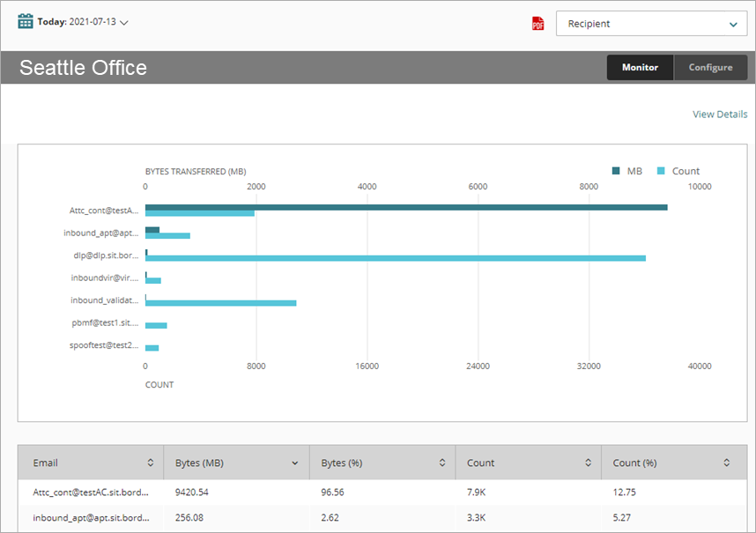Click the 12.75 count percent value

(624, 492)
